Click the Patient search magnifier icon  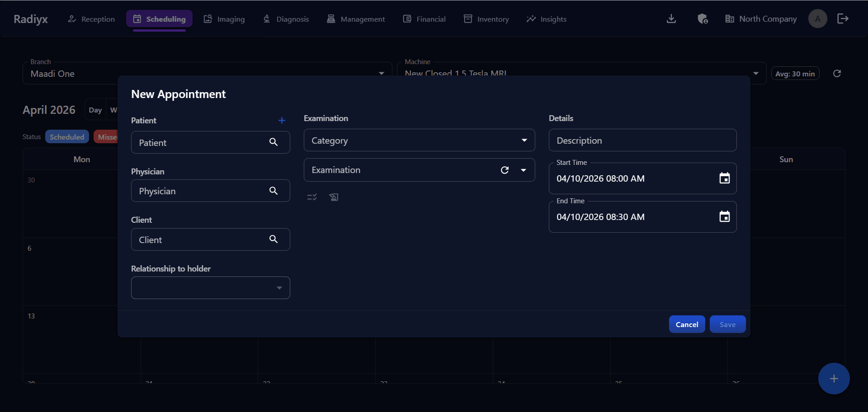[274, 142]
